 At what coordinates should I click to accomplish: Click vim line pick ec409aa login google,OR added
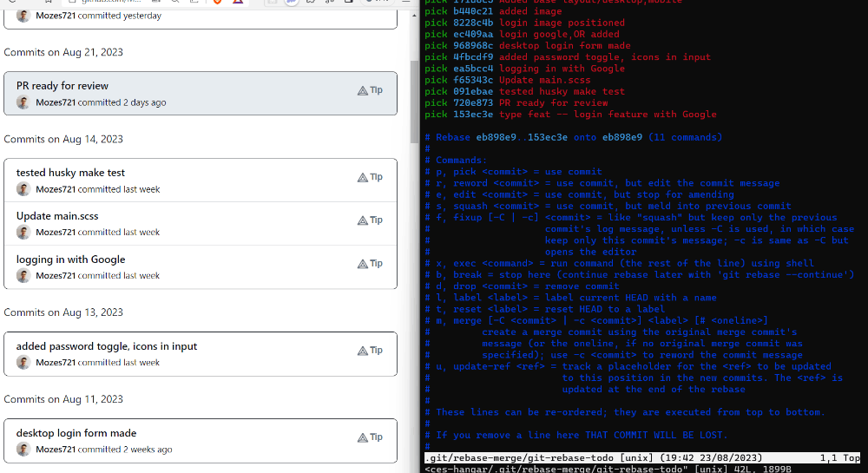coord(522,35)
